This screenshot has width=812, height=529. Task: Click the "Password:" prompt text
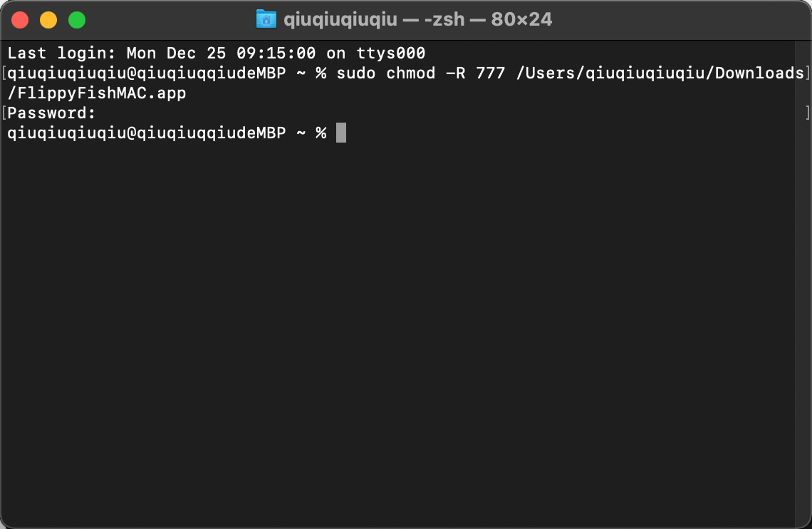(52, 113)
